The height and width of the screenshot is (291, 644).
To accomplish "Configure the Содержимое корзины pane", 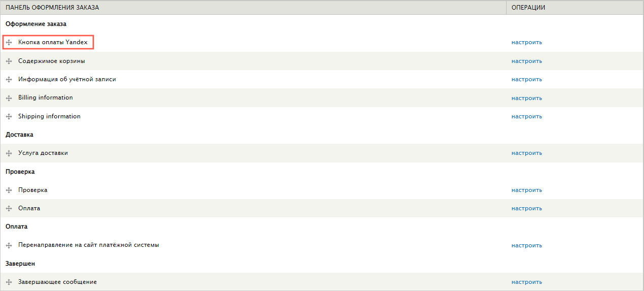I will point(526,61).
